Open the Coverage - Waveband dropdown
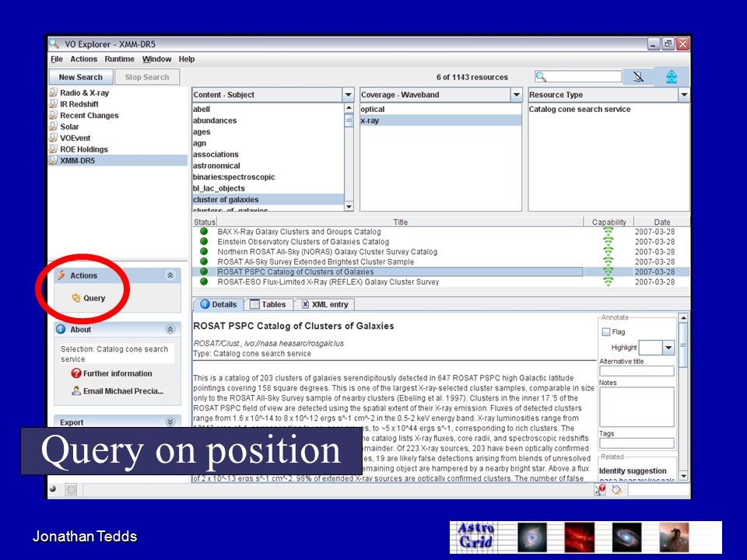747x560 pixels. pos(517,95)
